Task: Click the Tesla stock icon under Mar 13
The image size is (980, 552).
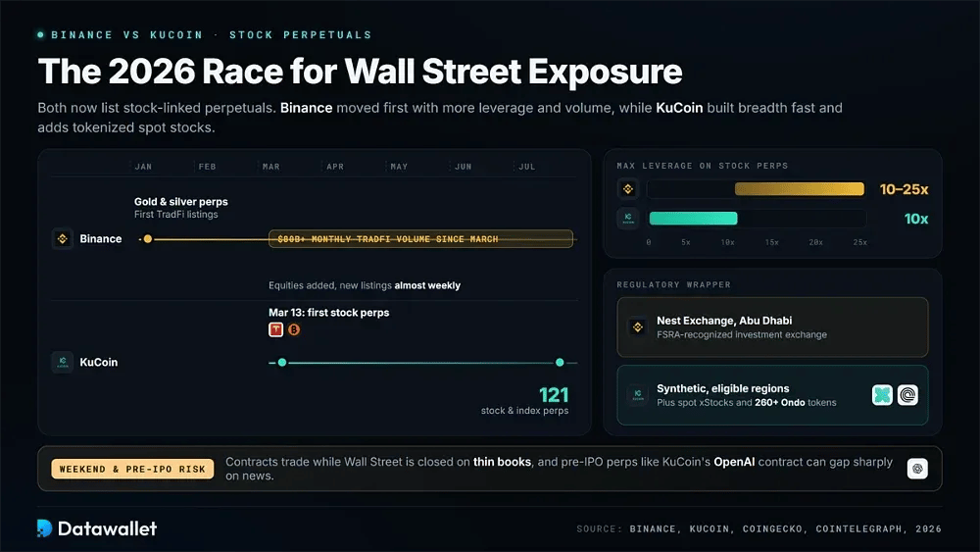Action: (275, 329)
